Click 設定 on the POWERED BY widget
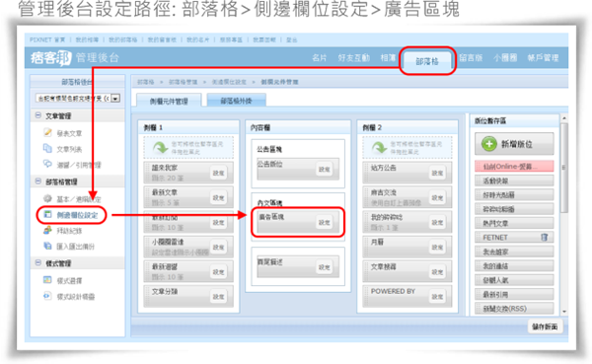The height and width of the screenshot is (364, 592). (437, 297)
